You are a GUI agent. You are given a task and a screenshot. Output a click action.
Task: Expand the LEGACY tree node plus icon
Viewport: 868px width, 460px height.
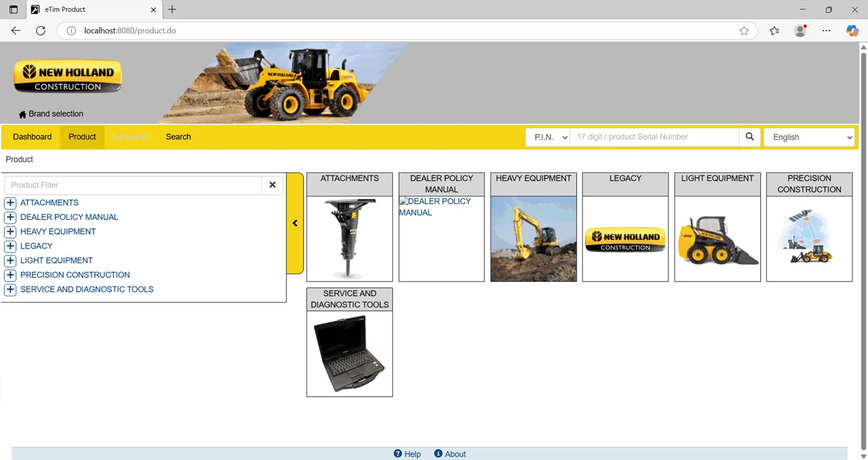(10, 246)
